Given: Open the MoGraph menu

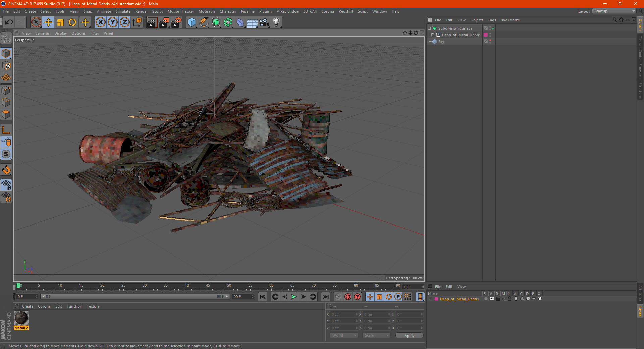Looking at the screenshot, I should pos(207,11).
